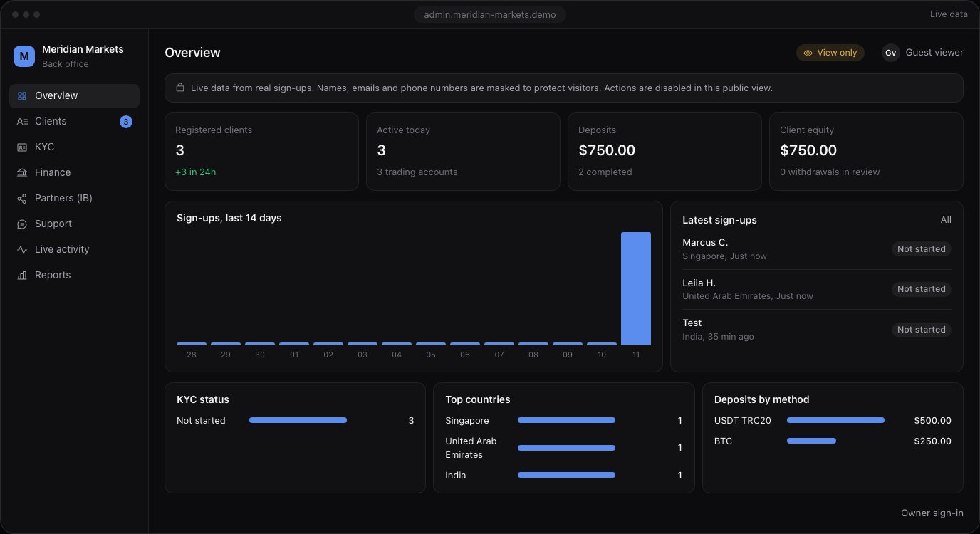Click the Clients people icon

(22, 122)
